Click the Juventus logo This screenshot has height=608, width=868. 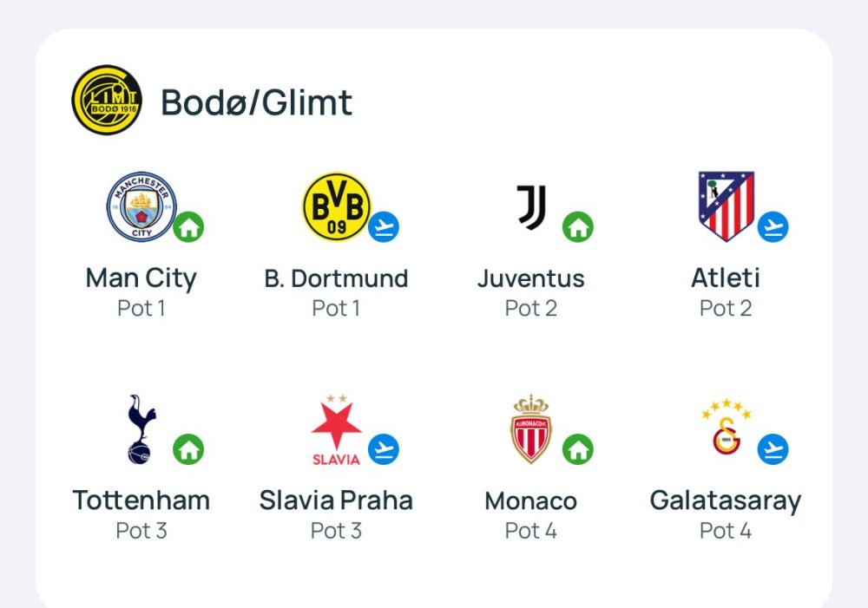point(531,206)
